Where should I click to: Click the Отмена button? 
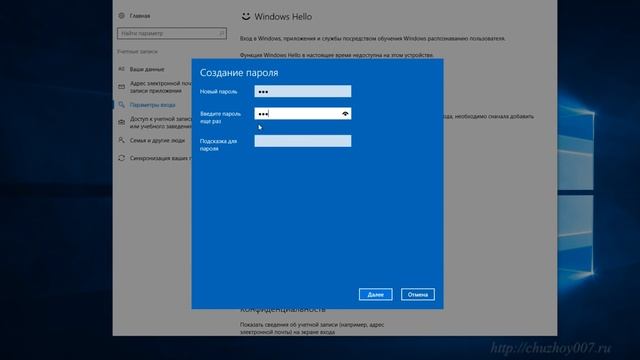coord(418,294)
